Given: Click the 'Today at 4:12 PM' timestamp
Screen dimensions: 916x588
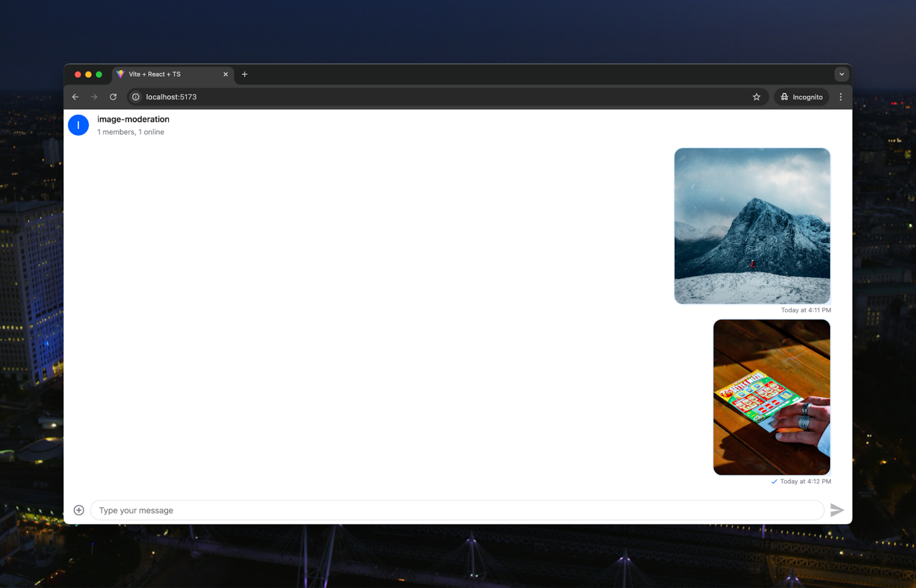Looking at the screenshot, I should pyautogui.click(x=804, y=482).
